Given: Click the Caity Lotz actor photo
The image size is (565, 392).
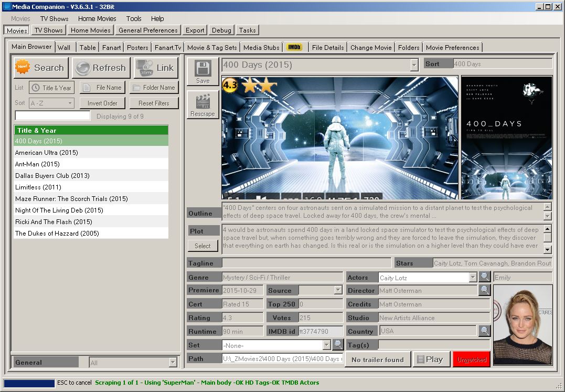Looking at the screenshot, I should point(523,325).
